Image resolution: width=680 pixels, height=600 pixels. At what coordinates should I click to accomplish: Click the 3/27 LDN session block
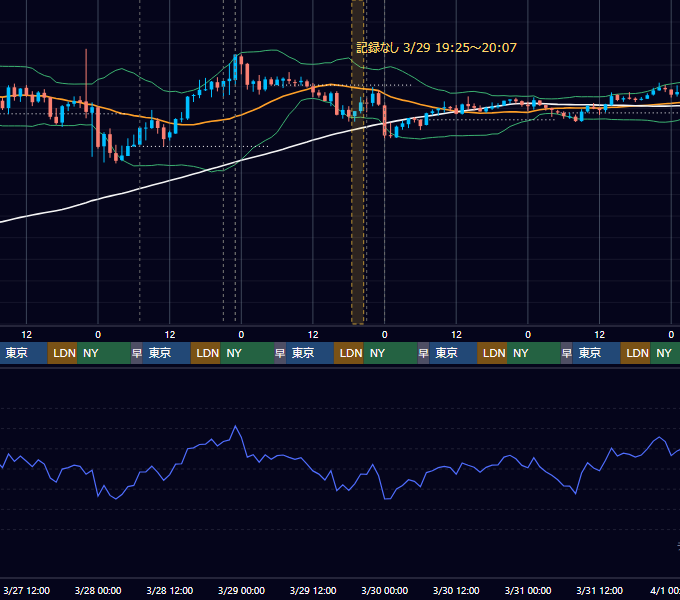click(x=62, y=353)
